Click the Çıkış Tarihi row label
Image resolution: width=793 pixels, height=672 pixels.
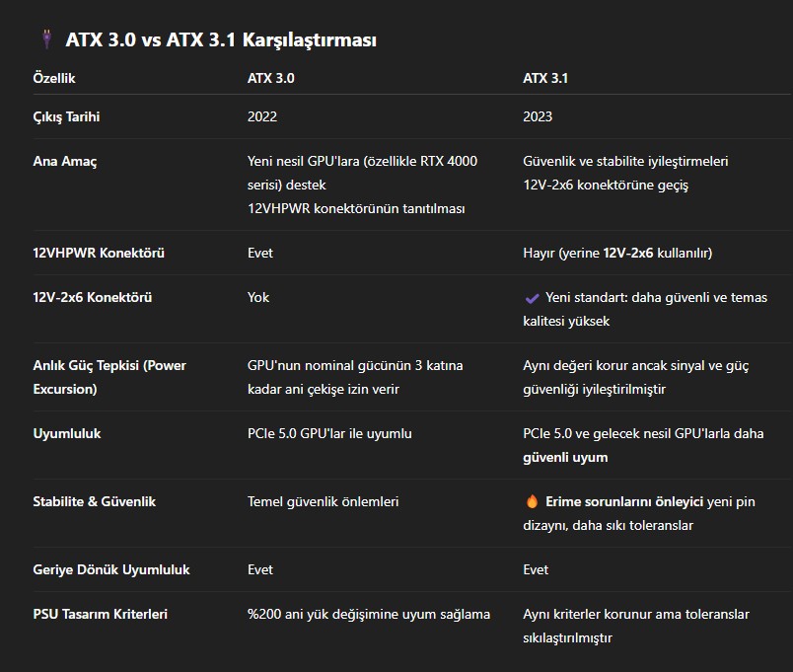(x=66, y=116)
